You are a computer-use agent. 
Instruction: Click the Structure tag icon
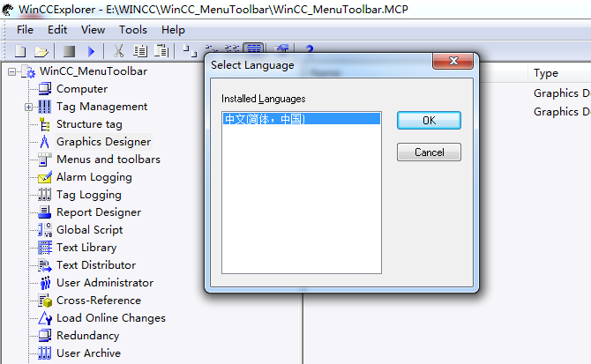(44, 124)
